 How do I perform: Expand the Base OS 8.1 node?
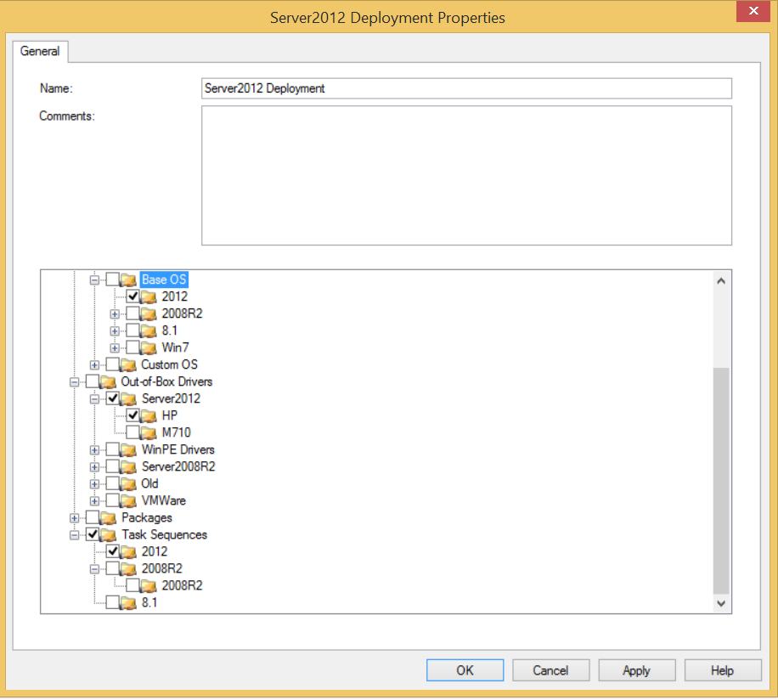[115, 331]
